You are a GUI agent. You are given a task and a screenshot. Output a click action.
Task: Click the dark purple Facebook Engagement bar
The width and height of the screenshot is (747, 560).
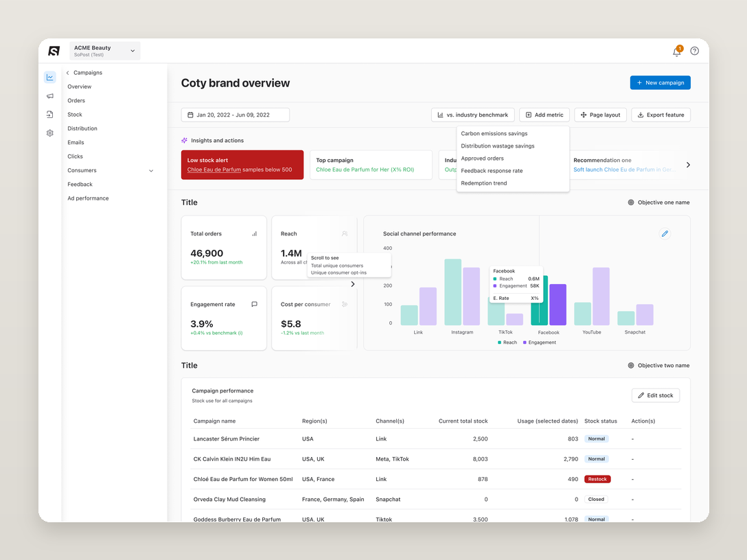point(558,305)
